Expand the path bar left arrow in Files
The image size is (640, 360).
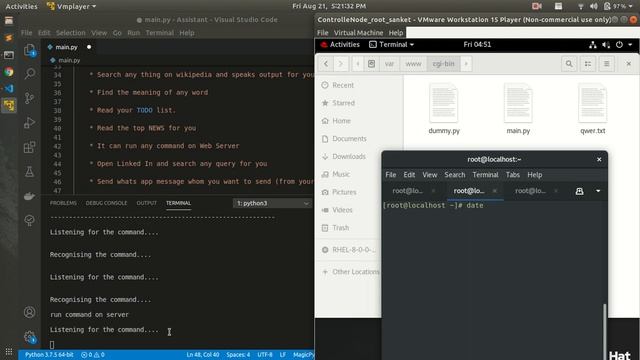pyautogui.click(x=358, y=64)
